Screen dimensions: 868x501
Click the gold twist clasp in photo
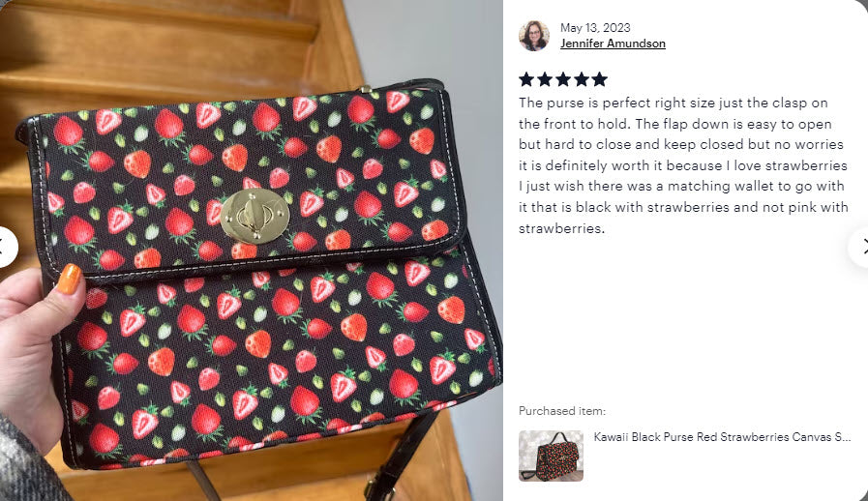(x=254, y=216)
